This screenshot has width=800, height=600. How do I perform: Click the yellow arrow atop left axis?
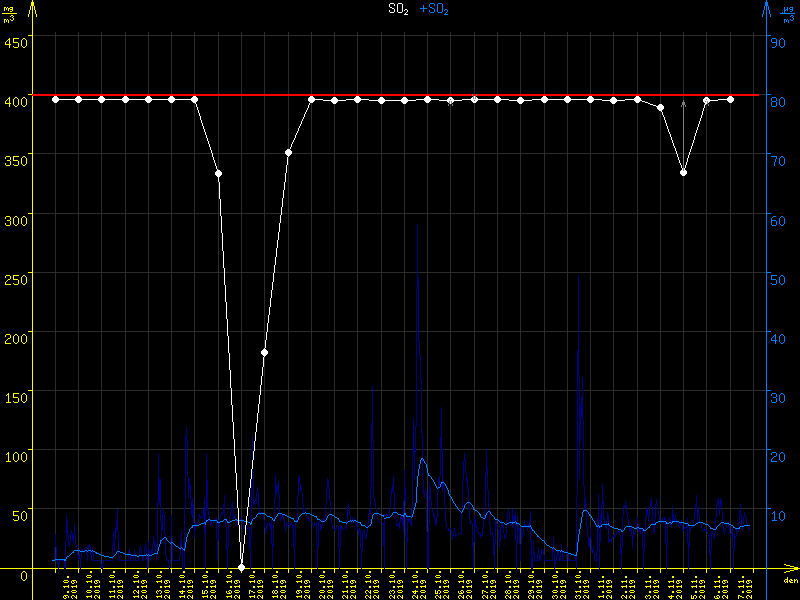click(x=34, y=8)
